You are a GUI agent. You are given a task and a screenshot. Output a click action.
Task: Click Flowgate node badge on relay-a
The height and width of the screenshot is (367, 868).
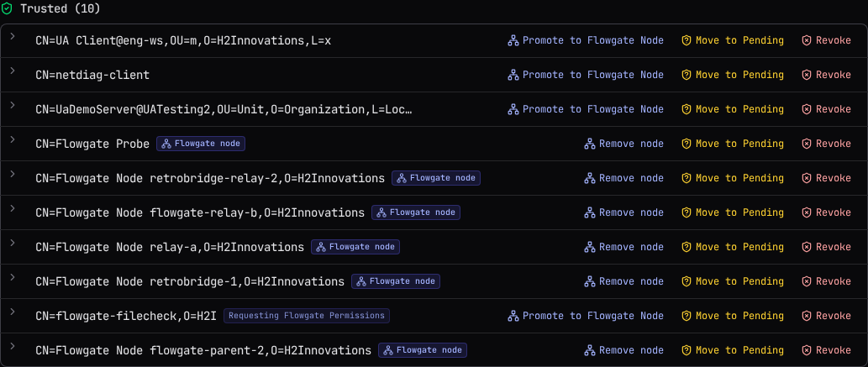click(x=355, y=247)
